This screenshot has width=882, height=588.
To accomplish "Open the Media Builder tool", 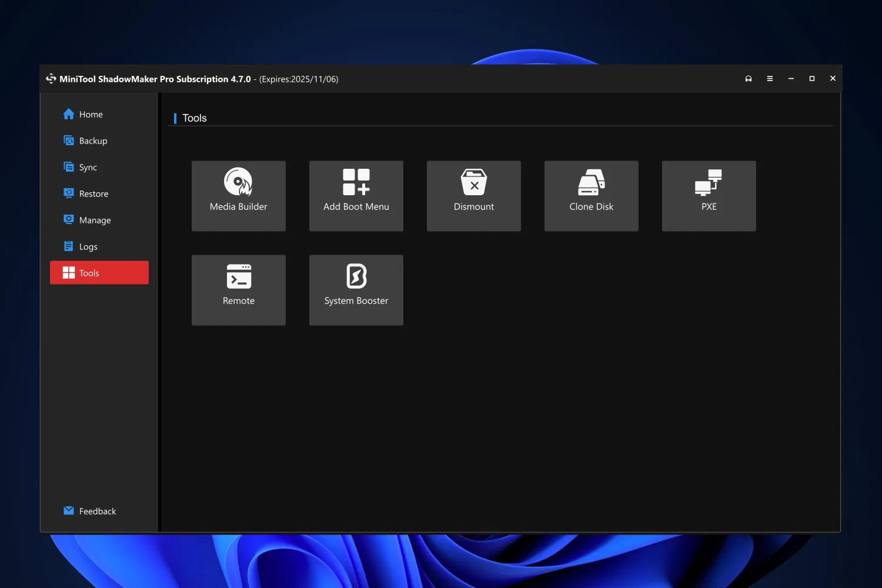I will coord(238,196).
